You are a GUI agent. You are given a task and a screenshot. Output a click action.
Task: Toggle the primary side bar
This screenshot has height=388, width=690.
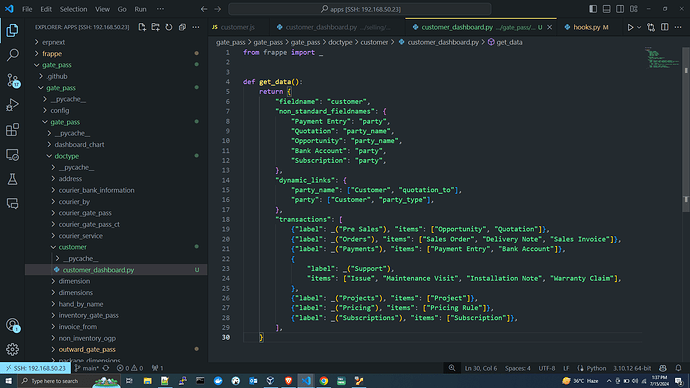[x=593, y=9]
